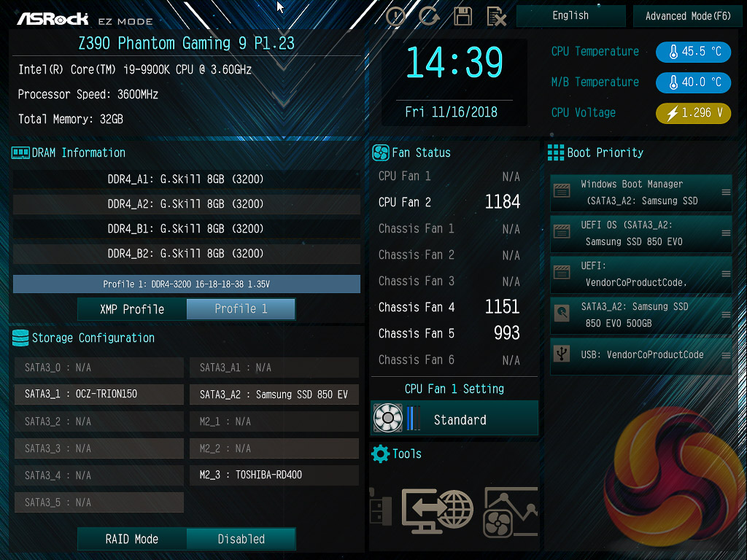The width and height of the screenshot is (747, 560).
Task: Click the SATA3_1 OCZ-TRION150 drive entry
Action: pyautogui.click(x=99, y=394)
